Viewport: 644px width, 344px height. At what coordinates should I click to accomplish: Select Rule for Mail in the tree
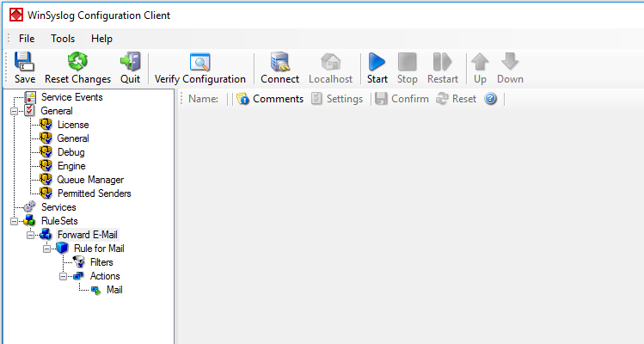tap(99, 249)
